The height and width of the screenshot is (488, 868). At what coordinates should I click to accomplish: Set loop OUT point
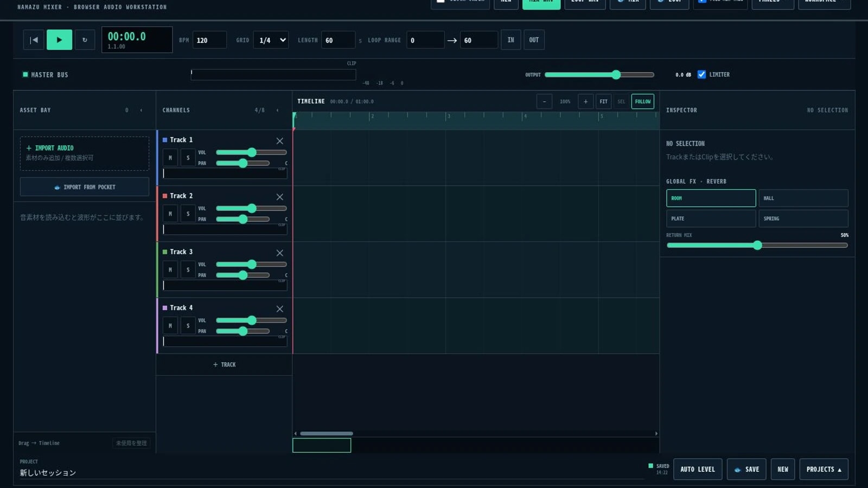[534, 40]
